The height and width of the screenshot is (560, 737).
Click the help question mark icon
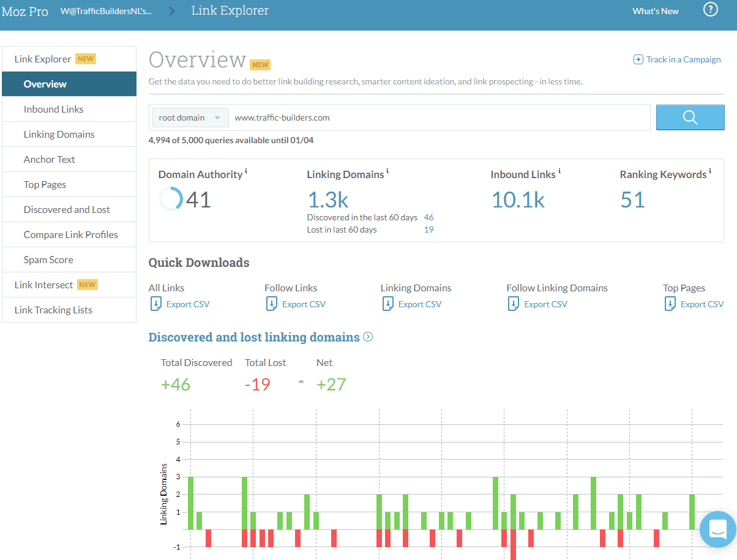coord(710,10)
